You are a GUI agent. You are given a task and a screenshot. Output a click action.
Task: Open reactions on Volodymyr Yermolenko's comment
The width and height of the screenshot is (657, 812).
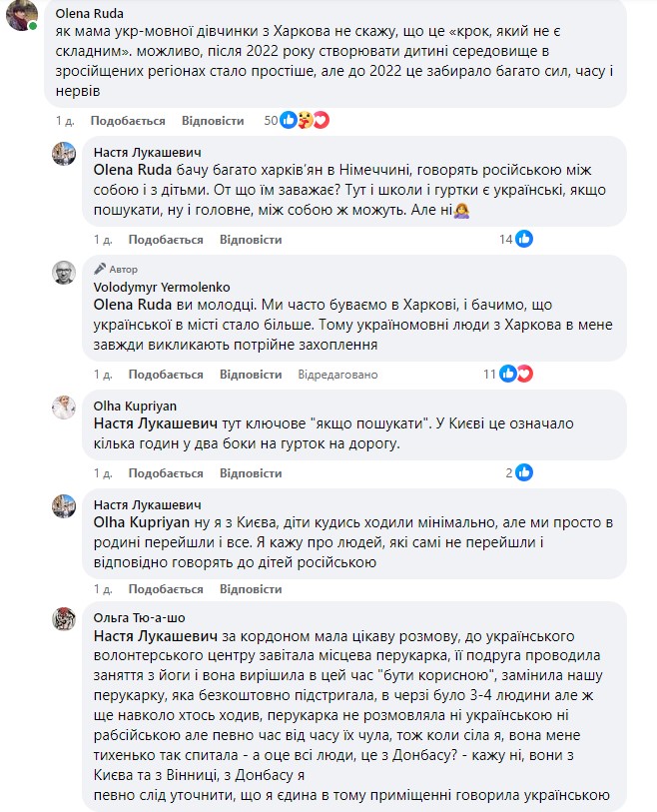point(516,375)
